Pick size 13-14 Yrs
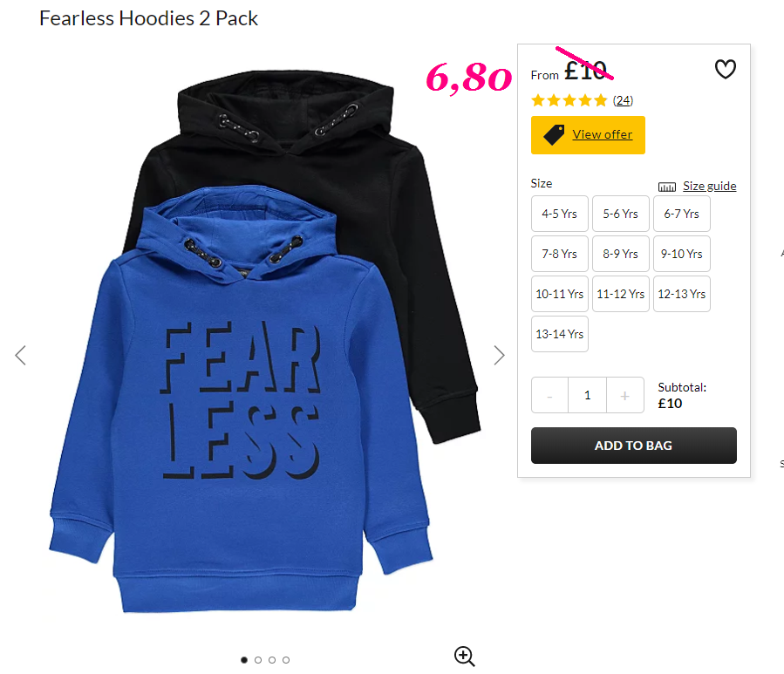 click(560, 334)
